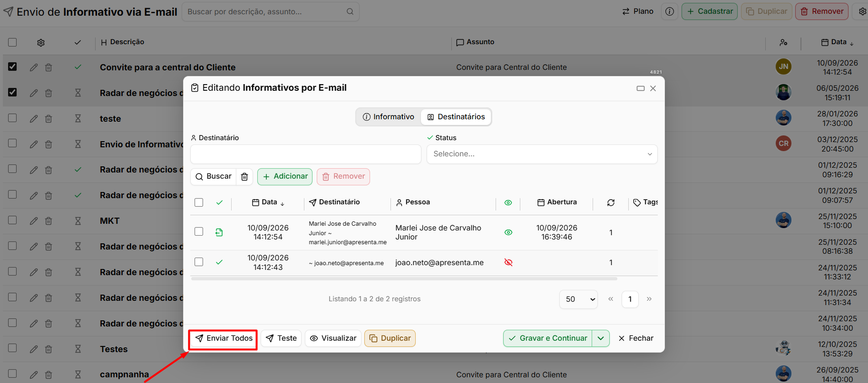Screen dimensions: 868x383
Task: Click the Duplicar button in dialog footer
Action: (390, 338)
